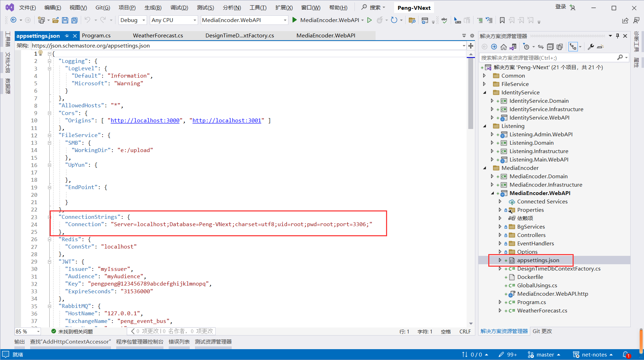Image resolution: width=644 pixels, height=360 pixels.
Task: Click the Undo arrow icon
Action: tap(87, 20)
